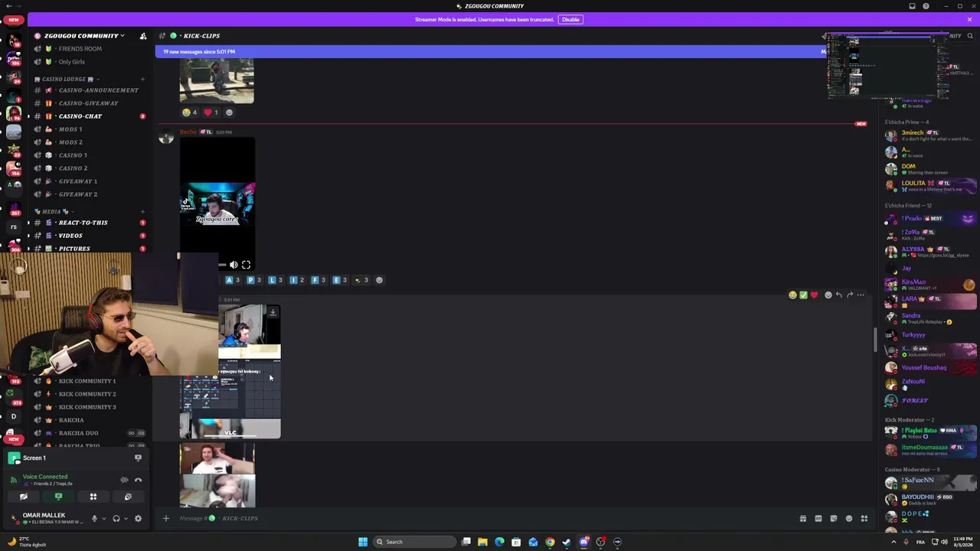980x551 pixels.
Task: Open the GIF picker
Action: 818,518
